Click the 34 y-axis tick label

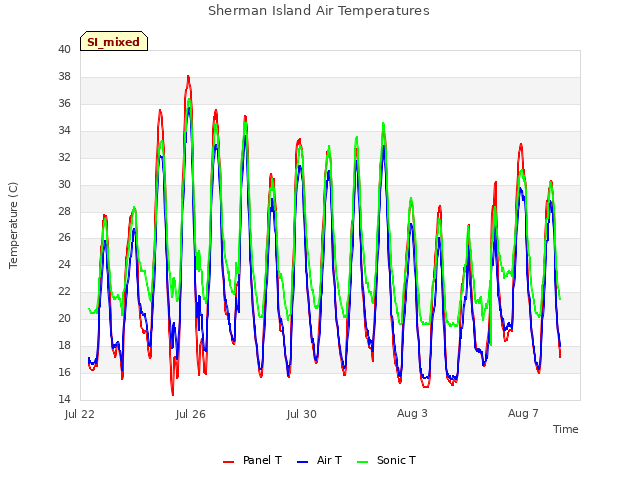point(64,130)
